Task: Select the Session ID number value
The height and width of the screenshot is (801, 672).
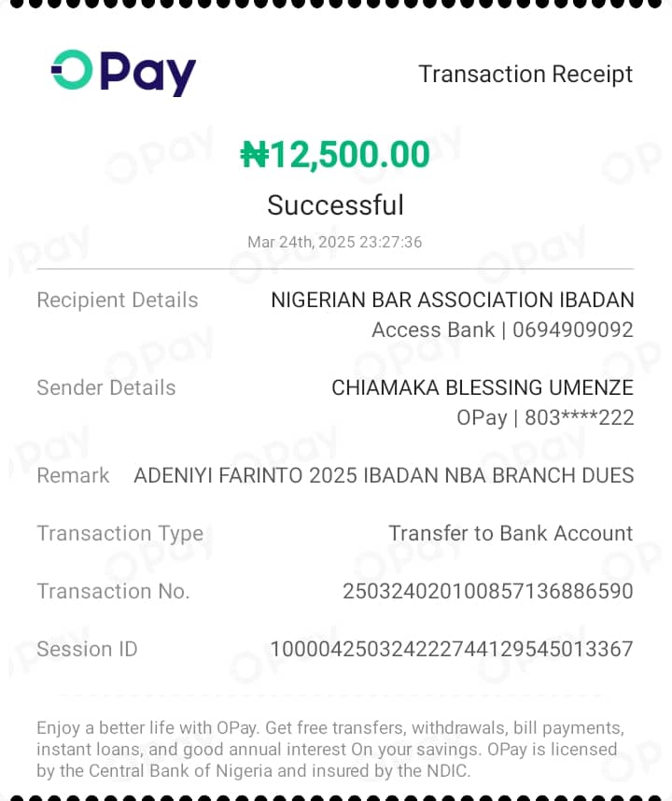Action: [x=452, y=649]
